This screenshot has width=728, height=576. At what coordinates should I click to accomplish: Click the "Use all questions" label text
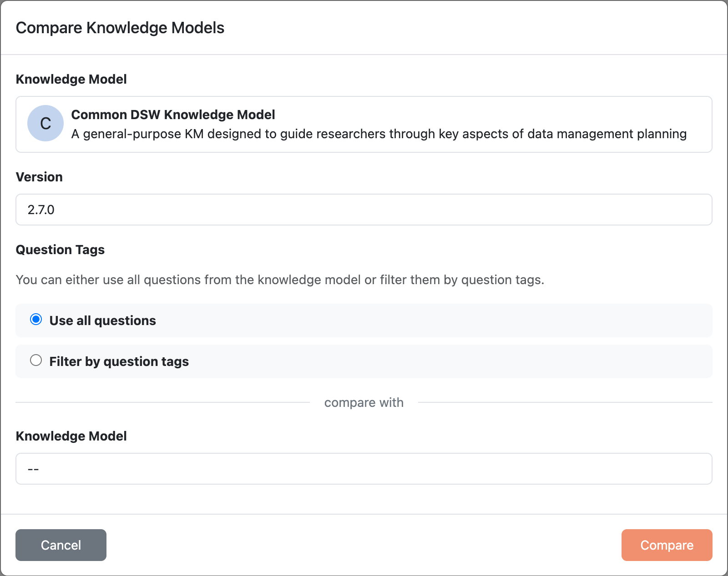pos(102,321)
